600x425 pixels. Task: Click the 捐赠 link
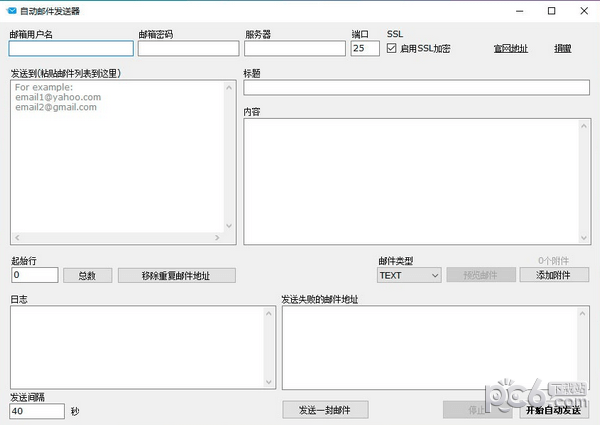click(x=562, y=49)
